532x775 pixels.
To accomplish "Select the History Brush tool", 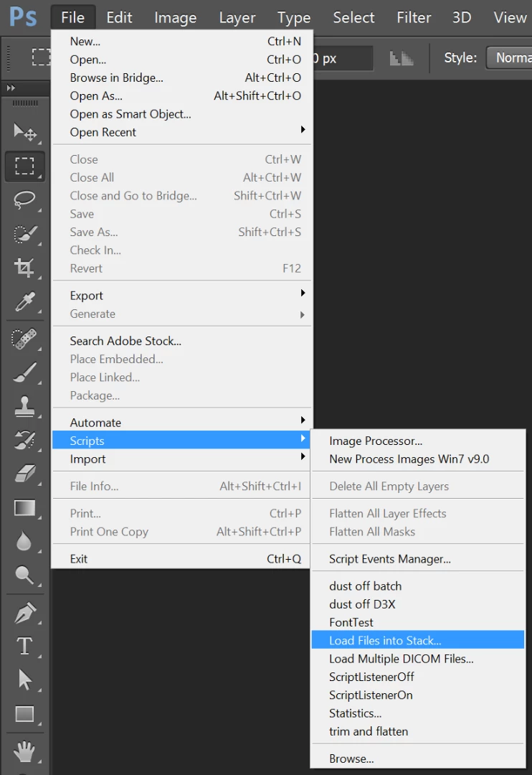I will coord(24,440).
